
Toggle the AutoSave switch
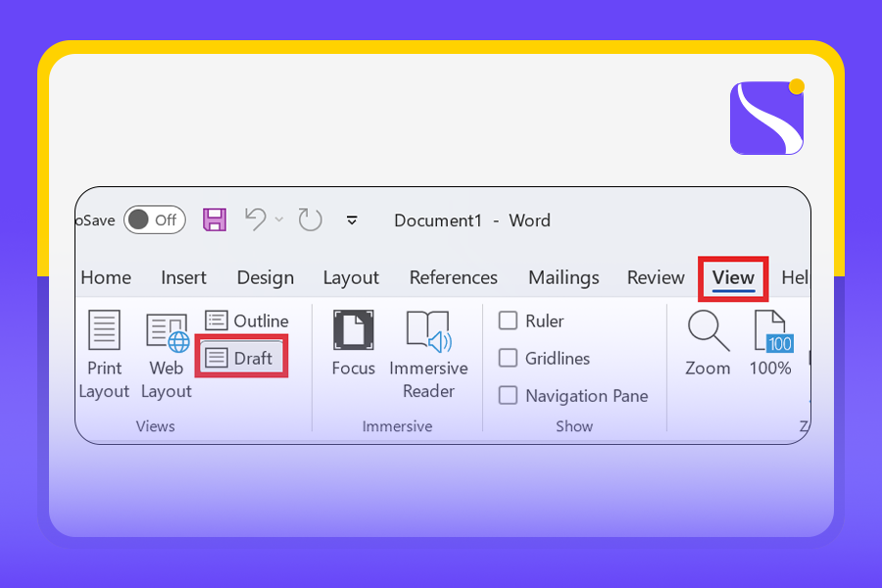coord(155,220)
